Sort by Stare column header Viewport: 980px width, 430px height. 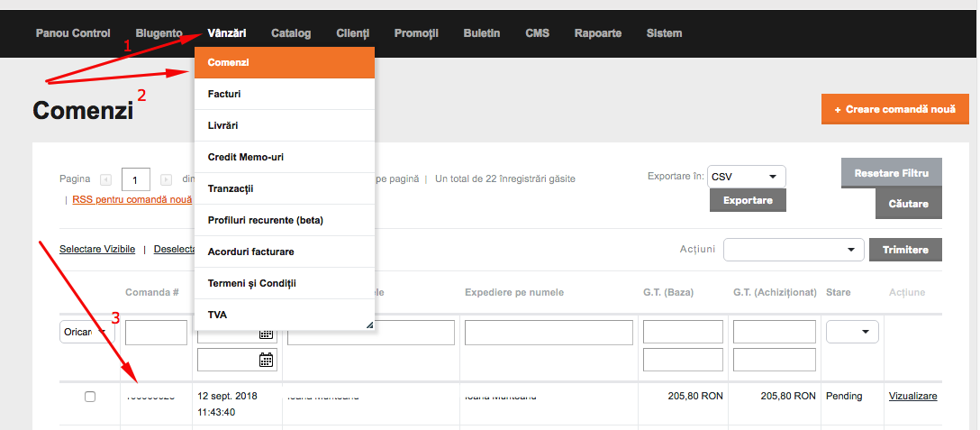(838, 292)
